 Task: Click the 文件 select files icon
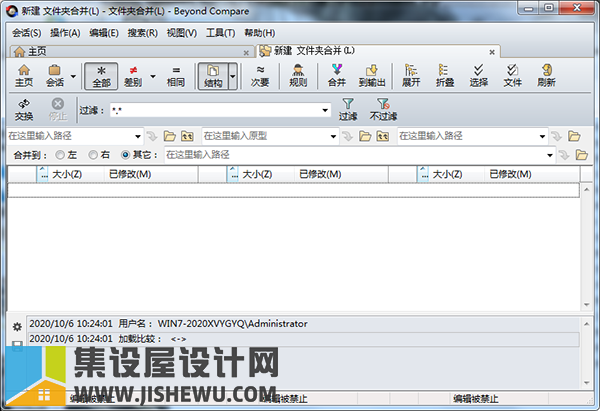[x=512, y=76]
